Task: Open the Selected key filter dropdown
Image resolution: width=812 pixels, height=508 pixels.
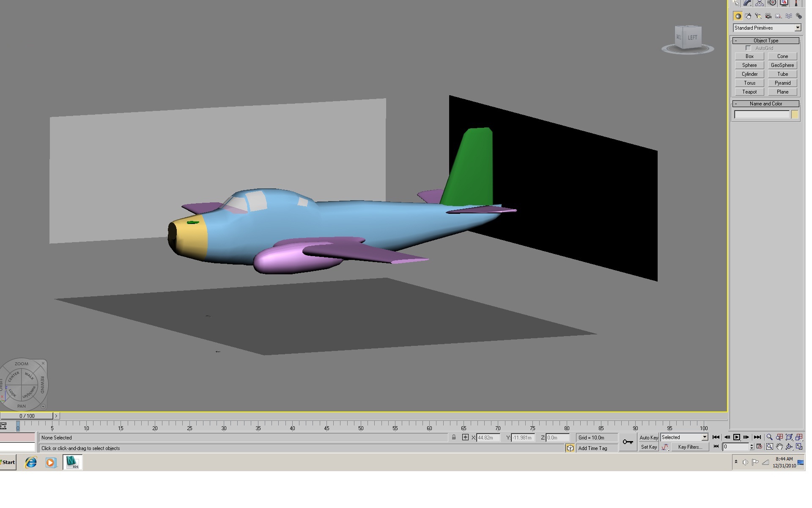Action: pyautogui.click(x=684, y=437)
